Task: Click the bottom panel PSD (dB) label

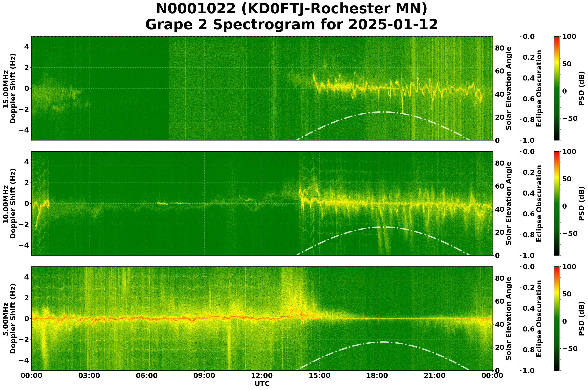Action: click(581, 319)
